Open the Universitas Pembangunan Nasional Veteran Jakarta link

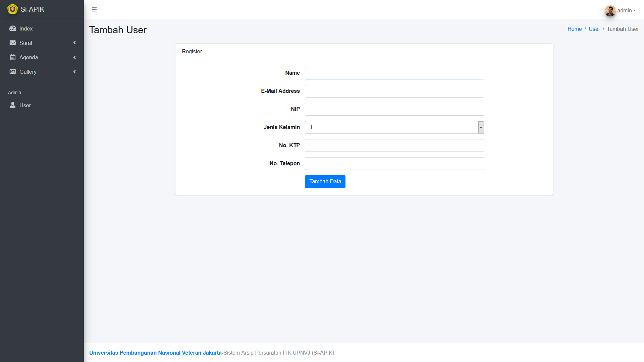click(x=155, y=353)
